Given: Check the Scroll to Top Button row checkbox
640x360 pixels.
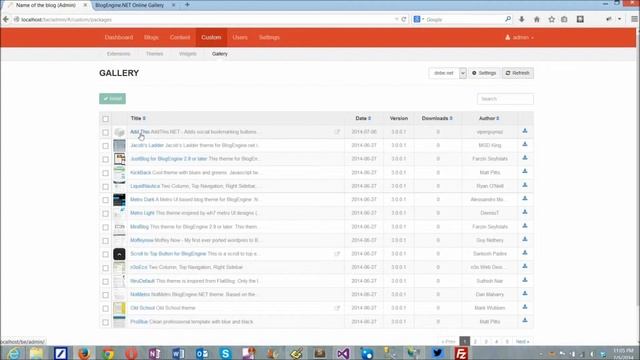Looking at the screenshot, I should (x=106, y=254).
